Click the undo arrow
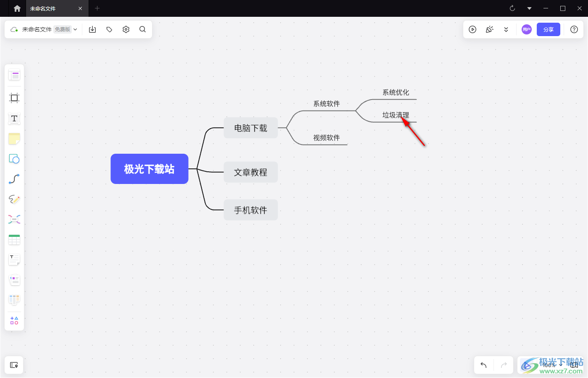Image resolution: width=588 pixels, height=378 pixels. (483, 365)
